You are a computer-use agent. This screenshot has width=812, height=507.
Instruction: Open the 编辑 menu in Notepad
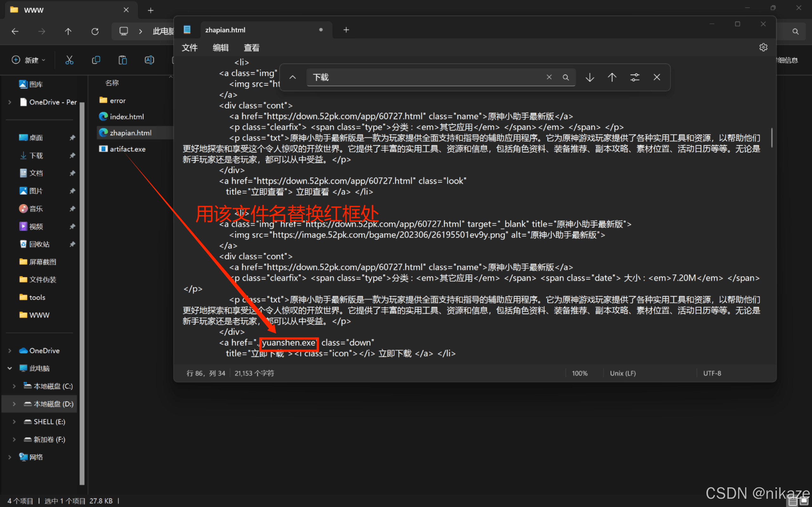[x=220, y=48]
